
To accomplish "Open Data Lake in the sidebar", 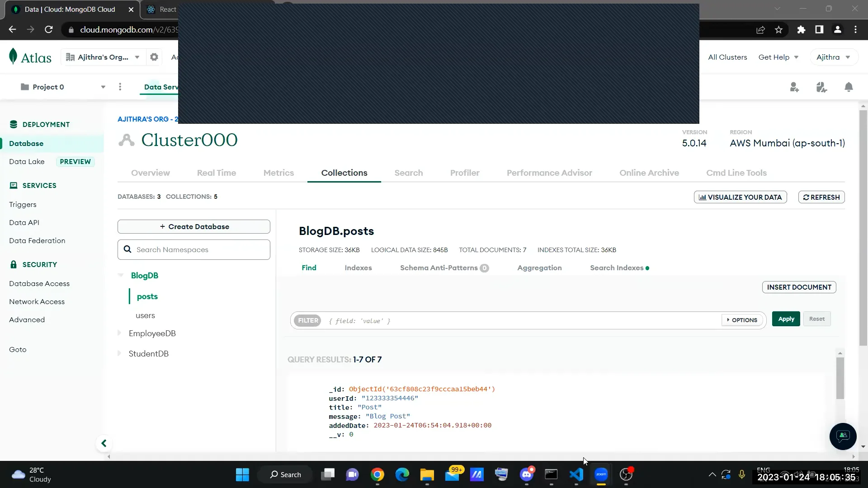I will point(27,161).
